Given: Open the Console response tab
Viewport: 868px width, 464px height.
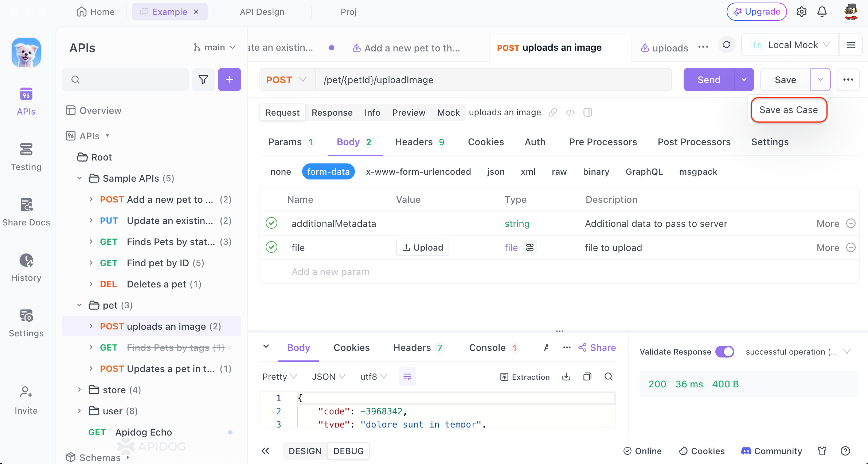Looking at the screenshot, I should 493,348.
